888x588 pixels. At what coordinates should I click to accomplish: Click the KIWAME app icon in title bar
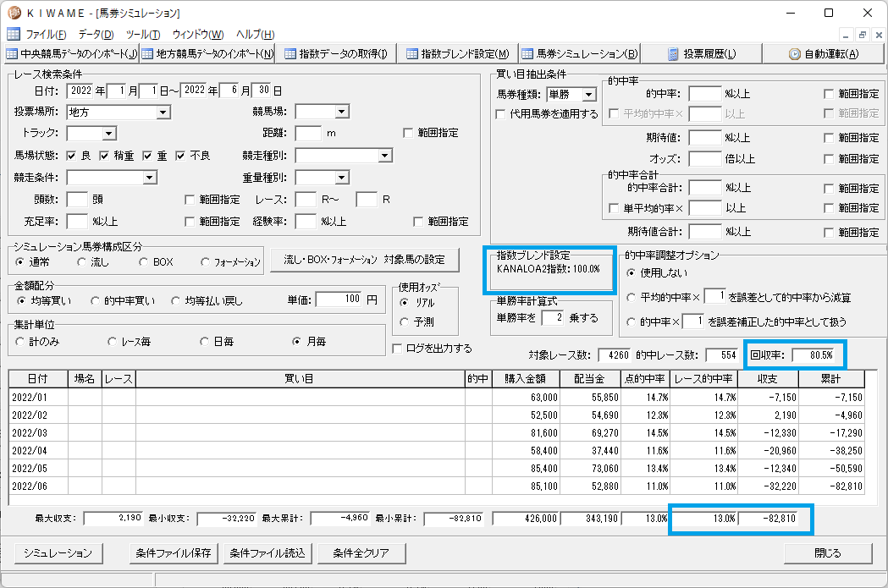tap(14, 13)
